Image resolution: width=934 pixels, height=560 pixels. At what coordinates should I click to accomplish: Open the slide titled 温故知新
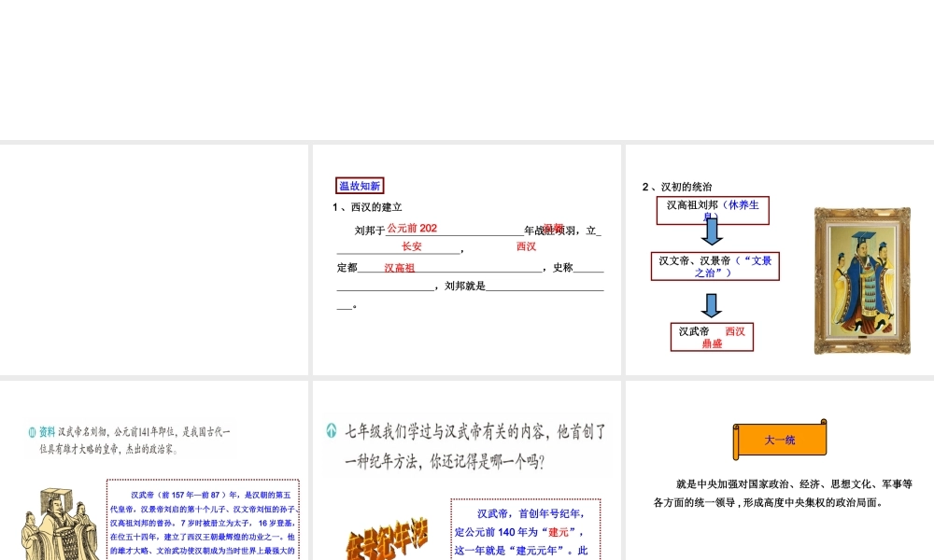466,259
